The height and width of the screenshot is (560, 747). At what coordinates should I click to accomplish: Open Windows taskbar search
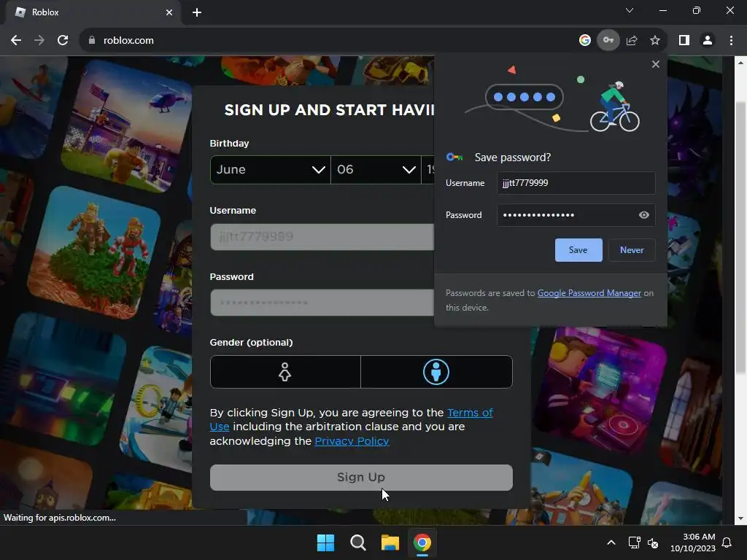point(357,542)
